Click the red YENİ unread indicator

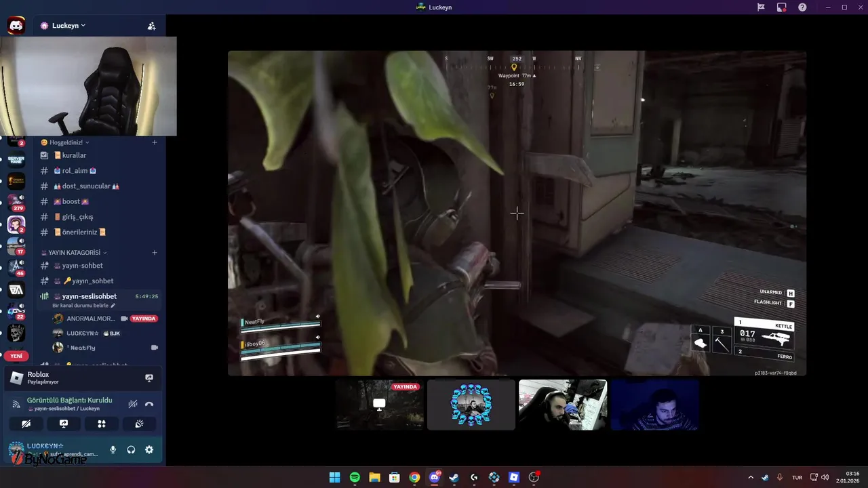point(16,356)
